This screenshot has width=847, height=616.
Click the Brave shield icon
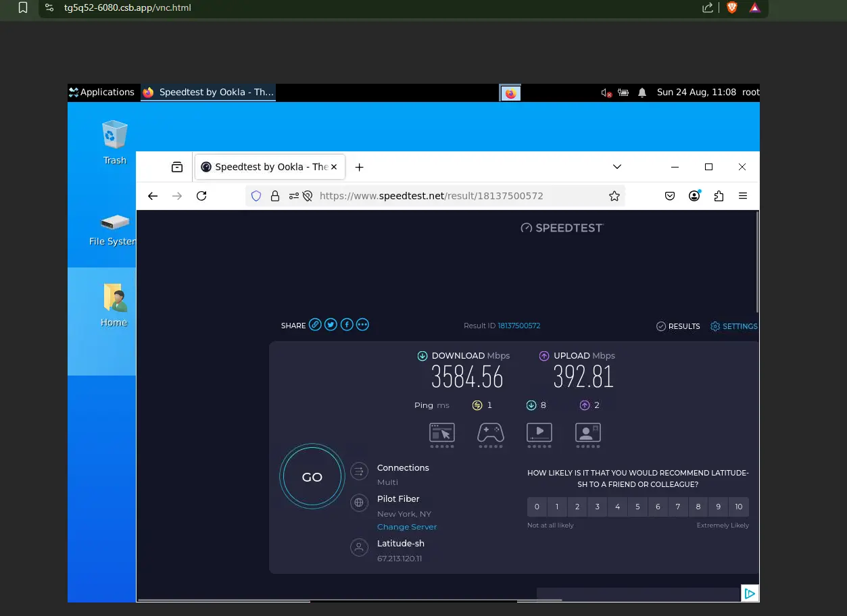[x=731, y=8]
